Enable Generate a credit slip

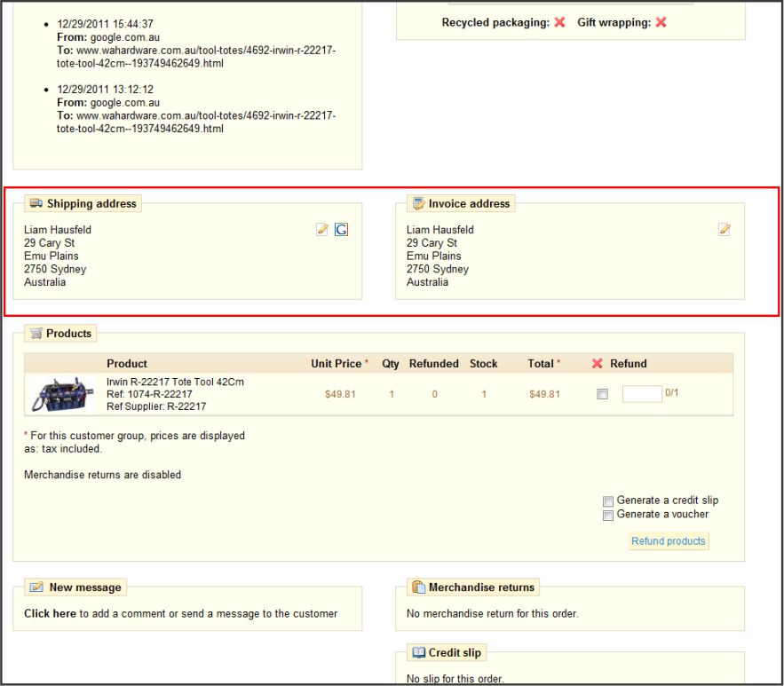[608, 501]
